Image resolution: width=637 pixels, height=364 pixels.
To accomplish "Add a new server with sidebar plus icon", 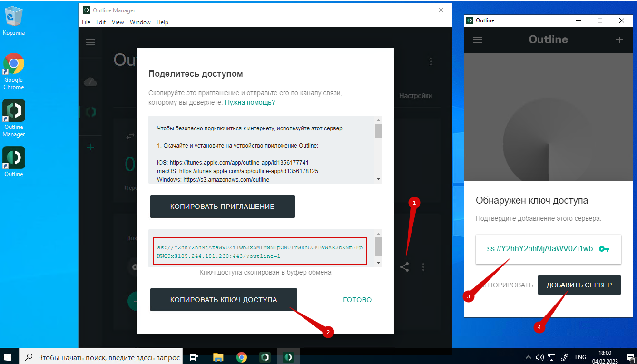I will coord(90,147).
